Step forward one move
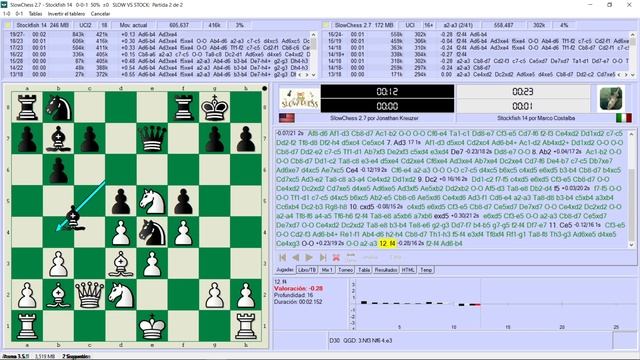The height and width of the screenshot is (360, 640). [x=309, y=258]
